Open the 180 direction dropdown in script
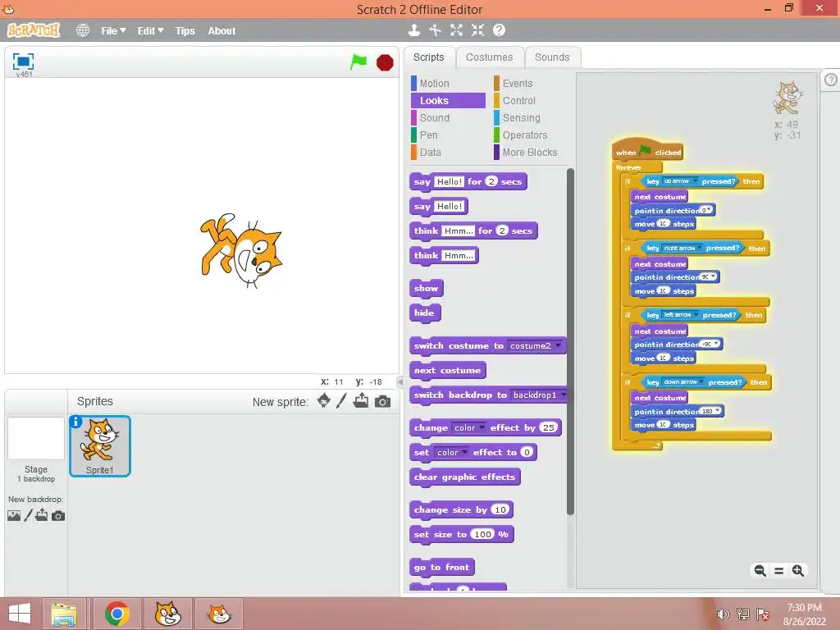Screen dimensions: 840x630 coord(717,411)
